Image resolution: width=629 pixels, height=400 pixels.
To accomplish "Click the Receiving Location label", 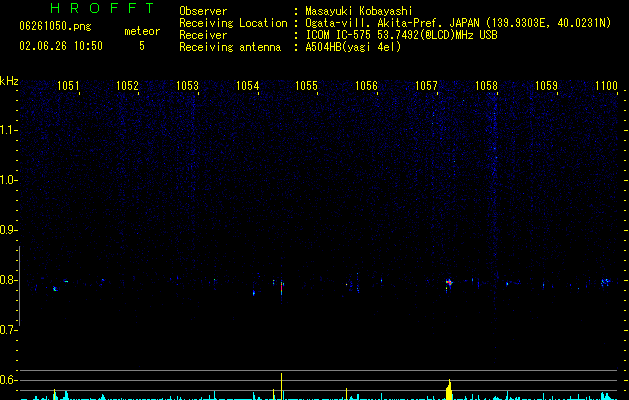I will click(233, 23).
